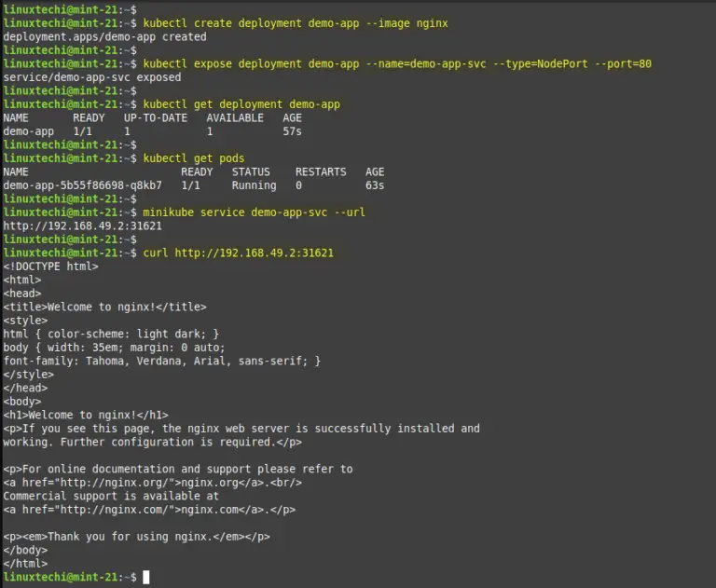716x588 pixels.
Task: Click the pod name demo-app-5b55f86698-q8kb7
Action: [x=83, y=185]
